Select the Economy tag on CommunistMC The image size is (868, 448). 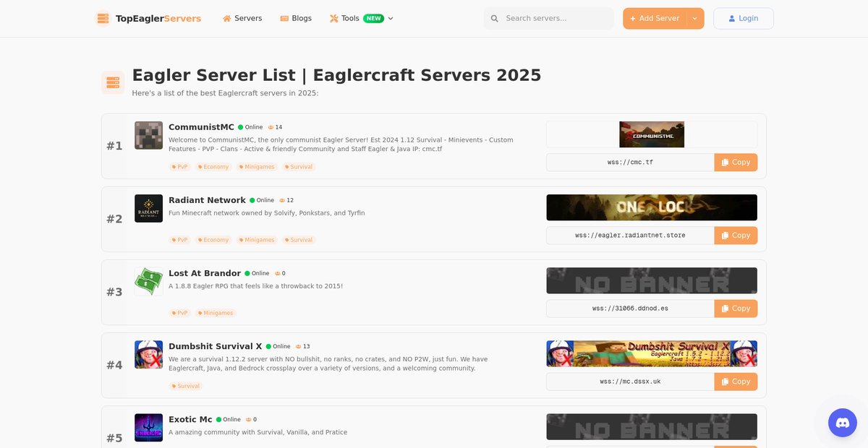pos(213,167)
